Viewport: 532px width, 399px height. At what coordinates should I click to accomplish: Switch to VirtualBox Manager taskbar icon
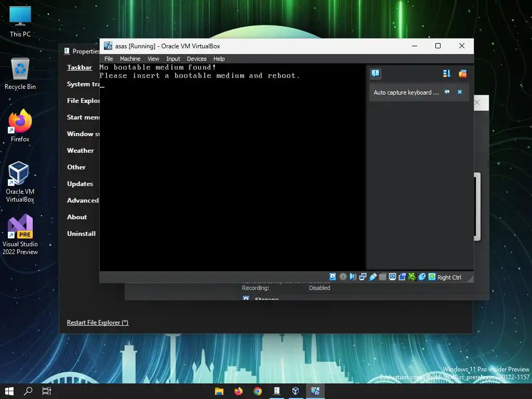point(296,391)
